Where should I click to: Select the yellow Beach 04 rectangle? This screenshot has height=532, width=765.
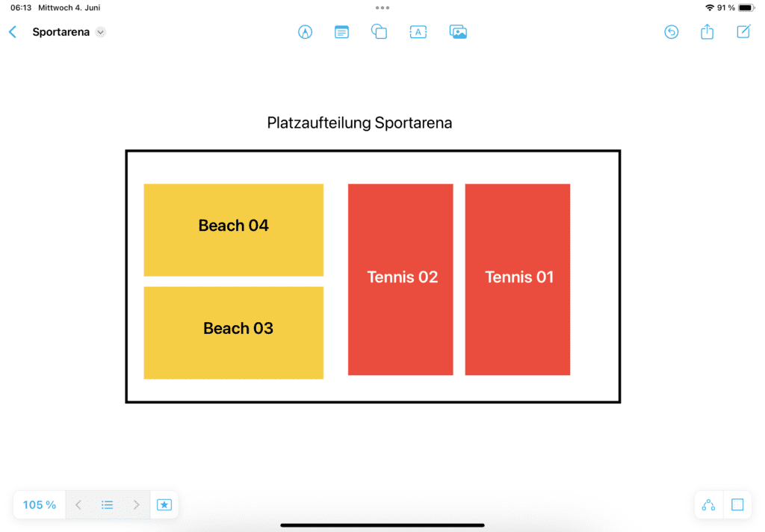pyautogui.click(x=234, y=230)
